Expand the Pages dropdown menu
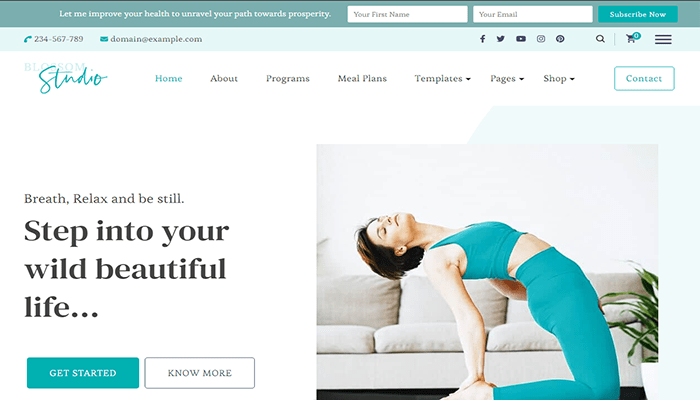 [507, 79]
